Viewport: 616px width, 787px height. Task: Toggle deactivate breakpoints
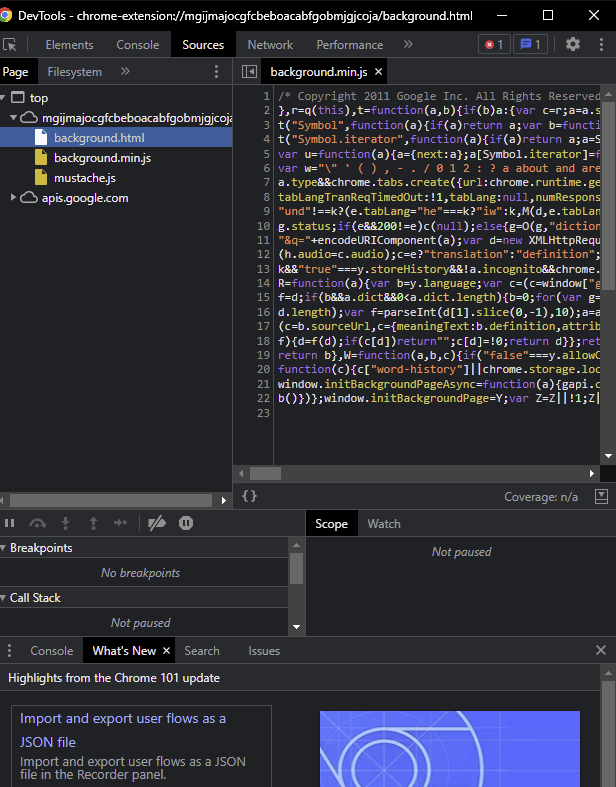[x=156, y=523]
